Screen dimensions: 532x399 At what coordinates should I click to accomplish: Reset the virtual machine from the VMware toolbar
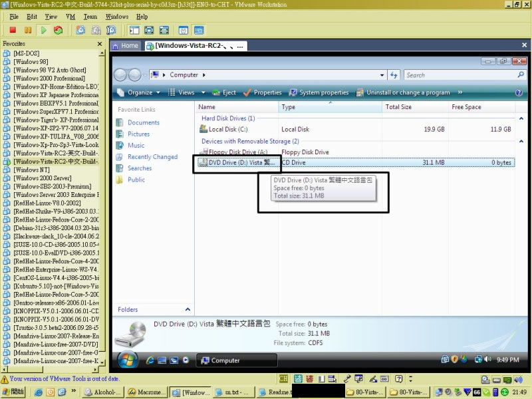[x=59, y=30]
